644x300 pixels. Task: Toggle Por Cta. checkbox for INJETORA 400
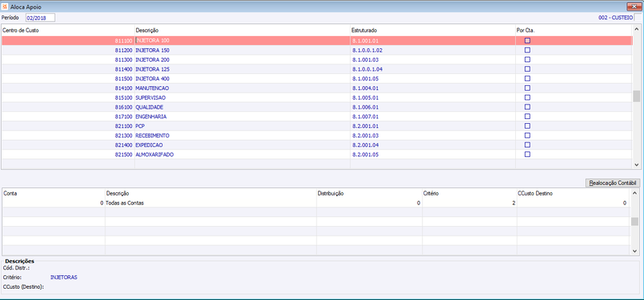click(527, 78)
